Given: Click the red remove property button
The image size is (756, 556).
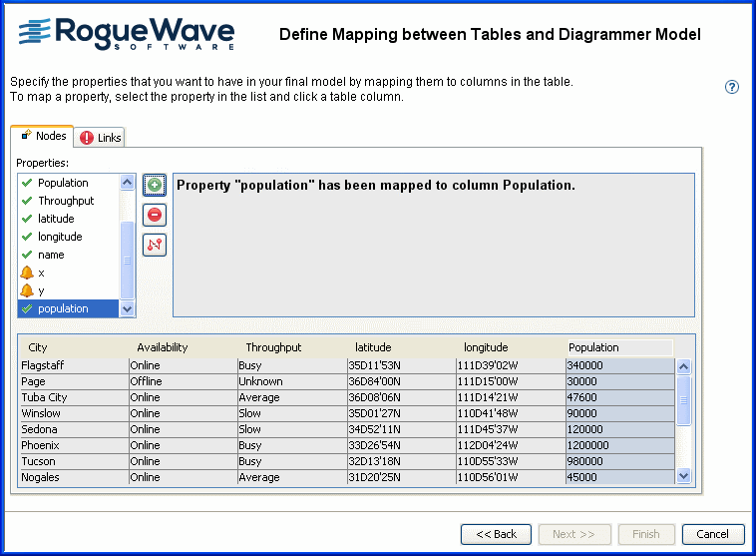Looking at the screenshot, I should (x=155, y=215).
